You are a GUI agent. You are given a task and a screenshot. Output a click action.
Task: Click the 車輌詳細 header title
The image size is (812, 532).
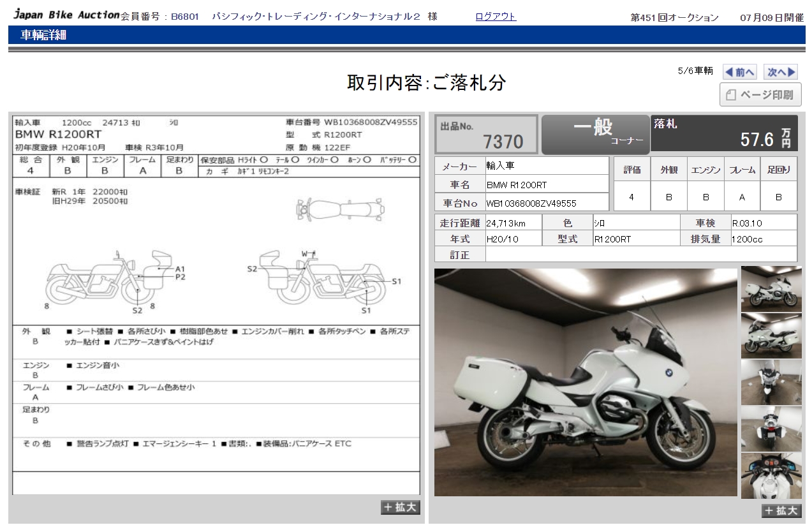click(43, 35)
